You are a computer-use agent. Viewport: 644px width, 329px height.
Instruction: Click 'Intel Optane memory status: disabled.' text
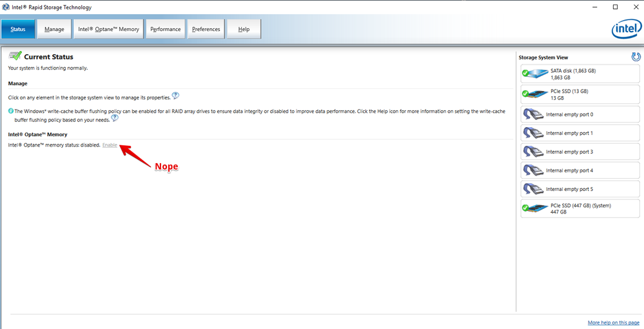(54, 145)
